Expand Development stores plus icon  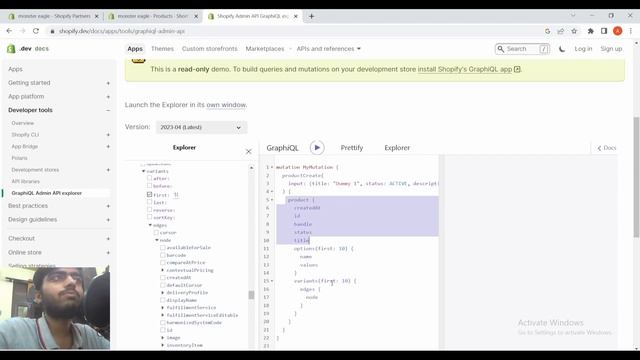108,170
